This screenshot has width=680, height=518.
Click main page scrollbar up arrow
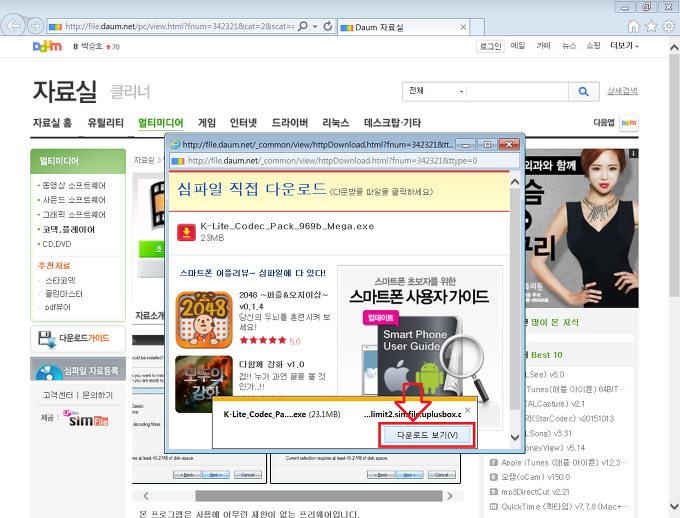point(674,47)
